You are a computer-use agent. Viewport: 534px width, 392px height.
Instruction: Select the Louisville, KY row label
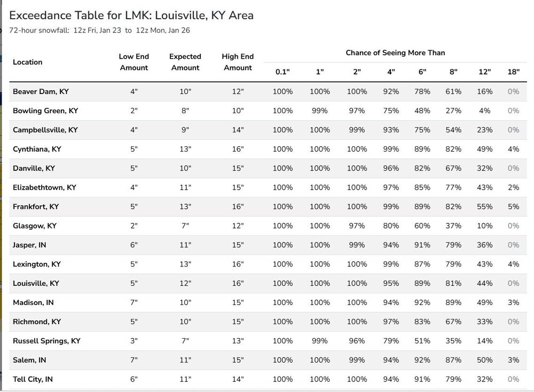(36, 284)
